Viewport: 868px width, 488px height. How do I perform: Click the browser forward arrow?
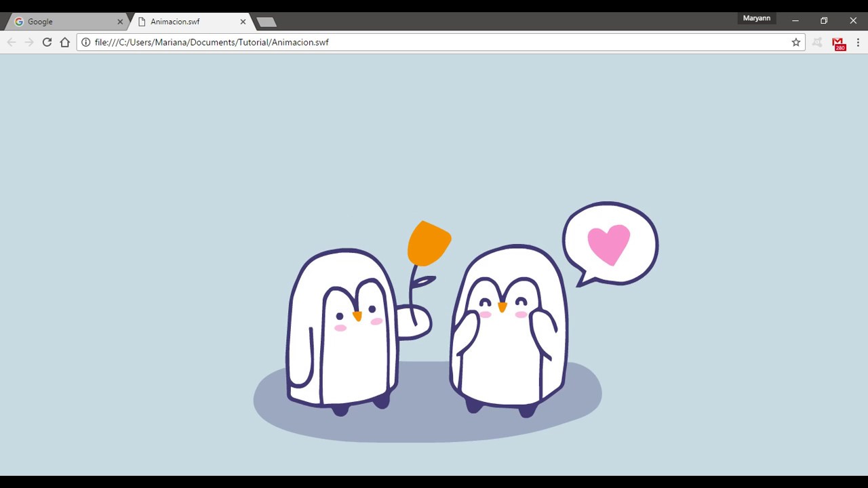[29, 42]
